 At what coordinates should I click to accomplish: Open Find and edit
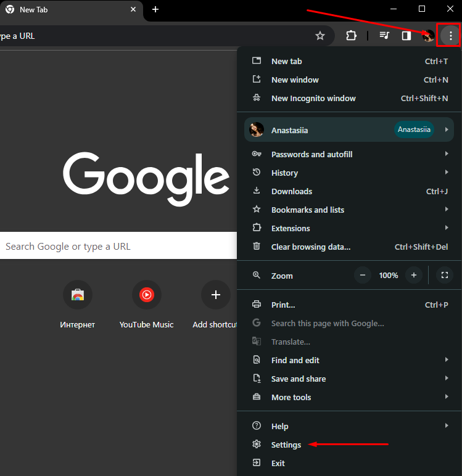pos(349,360)
